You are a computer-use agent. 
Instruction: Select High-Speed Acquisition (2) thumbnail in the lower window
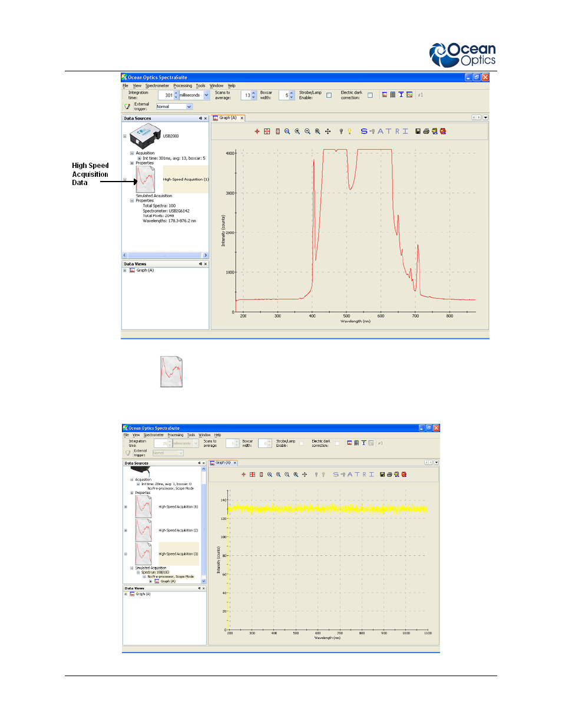143,531
